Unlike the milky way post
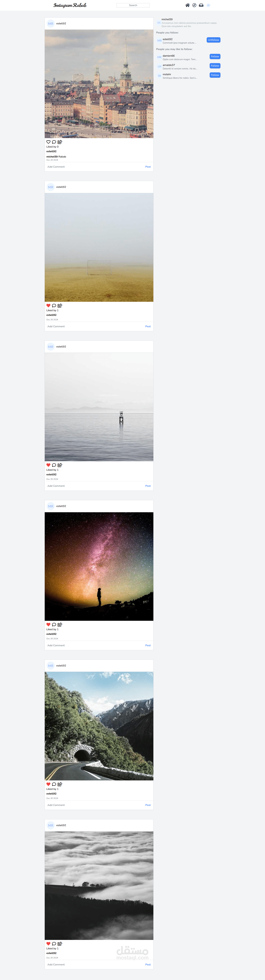The image size is (265, 980). coord(48,624)
